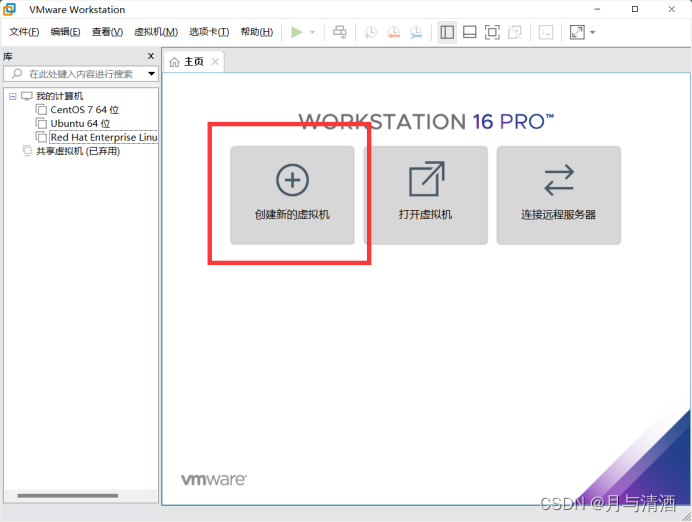692x522 pixels.
Task: Click the Red Hat VM icon
Action: (41, 137)
